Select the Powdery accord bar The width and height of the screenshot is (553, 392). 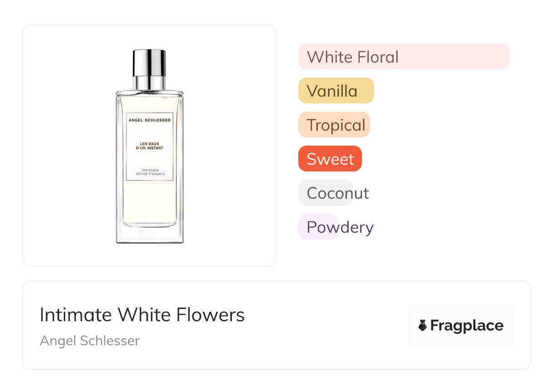click(x=318, y=227)
